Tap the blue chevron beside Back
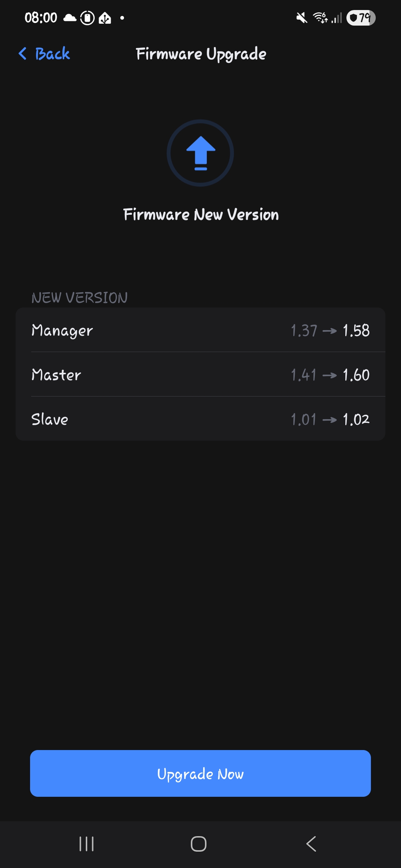Image resolution: width=401 pixels, height=868 pixels. 23,54
